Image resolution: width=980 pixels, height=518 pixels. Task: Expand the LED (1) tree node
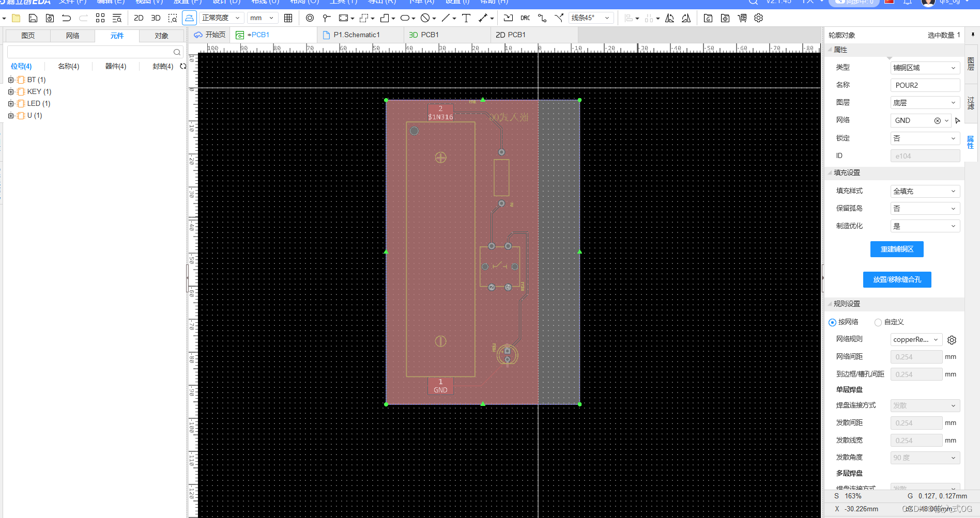(x=11, y=104)
